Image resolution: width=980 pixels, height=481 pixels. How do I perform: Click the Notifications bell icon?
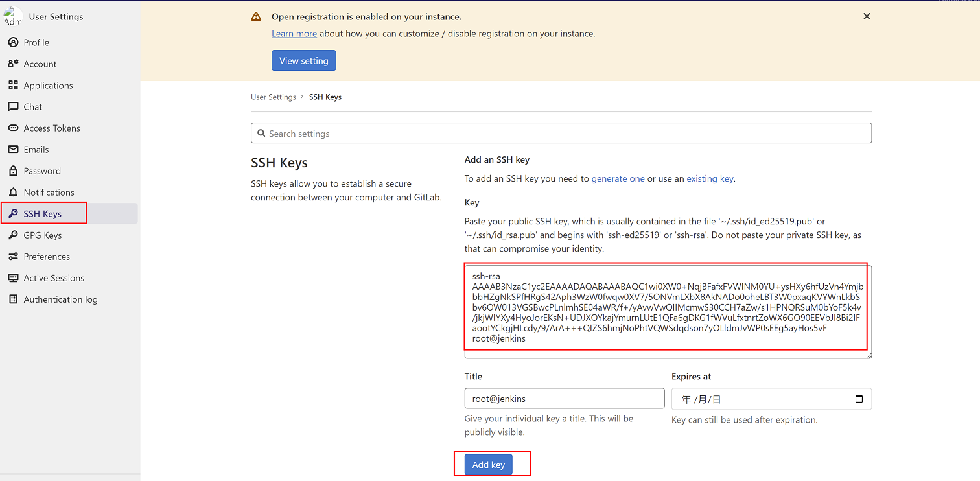(13, 193)
